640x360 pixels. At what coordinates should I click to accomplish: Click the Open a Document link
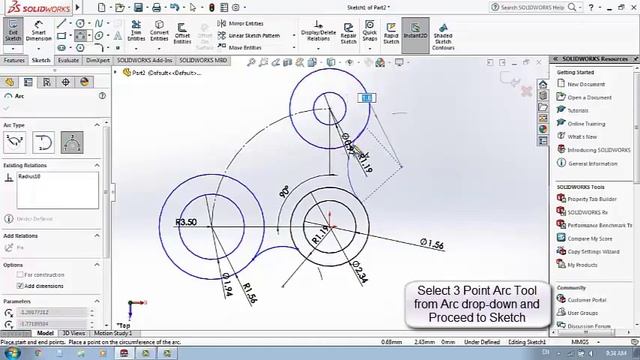pyautogui.click(x=589, y=98)
